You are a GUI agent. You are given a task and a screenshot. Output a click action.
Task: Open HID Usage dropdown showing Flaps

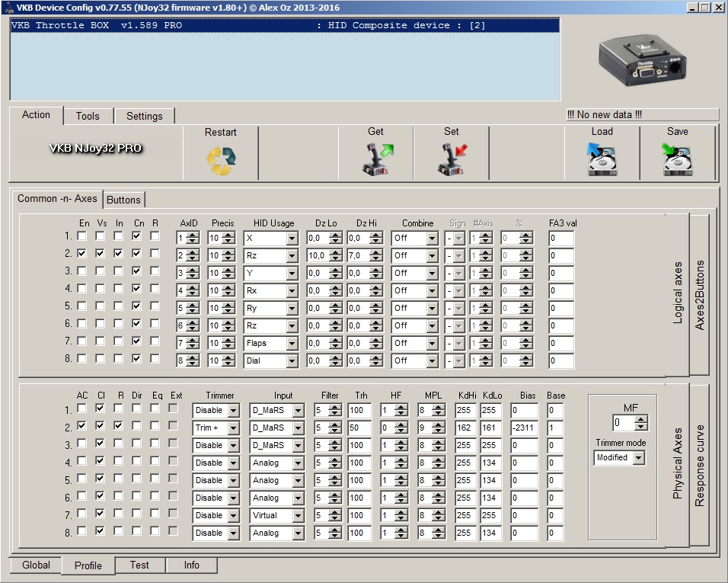point(292,344)
